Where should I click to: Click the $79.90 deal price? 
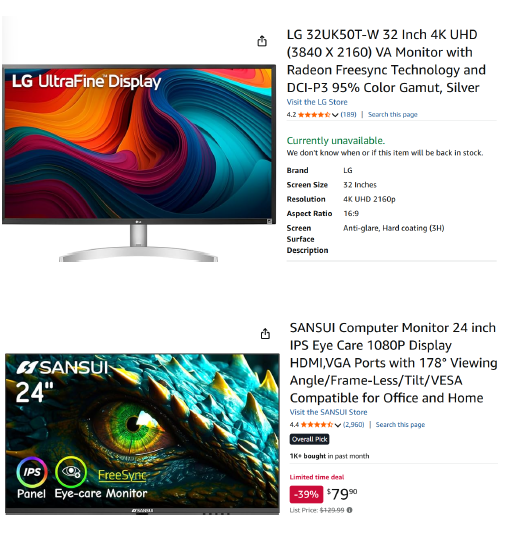click(x=342, y=494)
